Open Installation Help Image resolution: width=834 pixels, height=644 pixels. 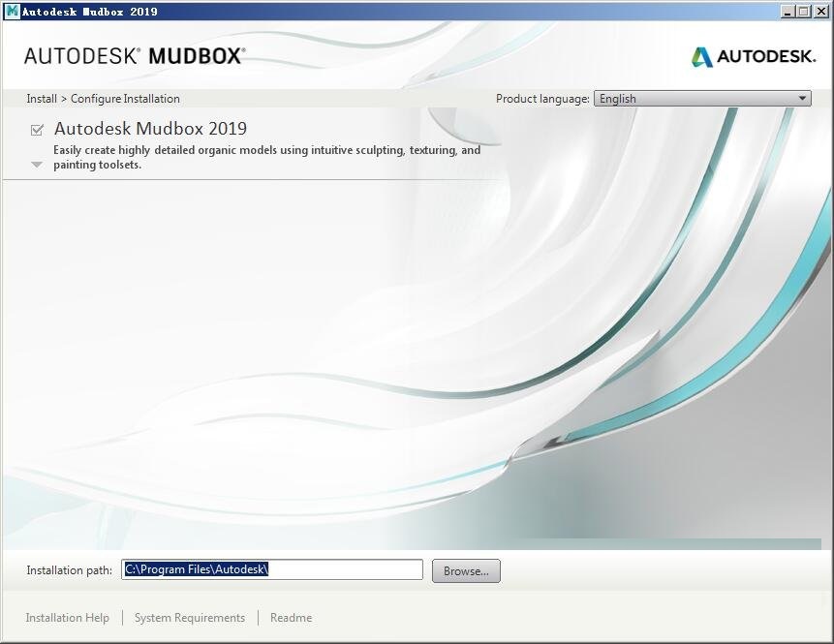(67, 617)
